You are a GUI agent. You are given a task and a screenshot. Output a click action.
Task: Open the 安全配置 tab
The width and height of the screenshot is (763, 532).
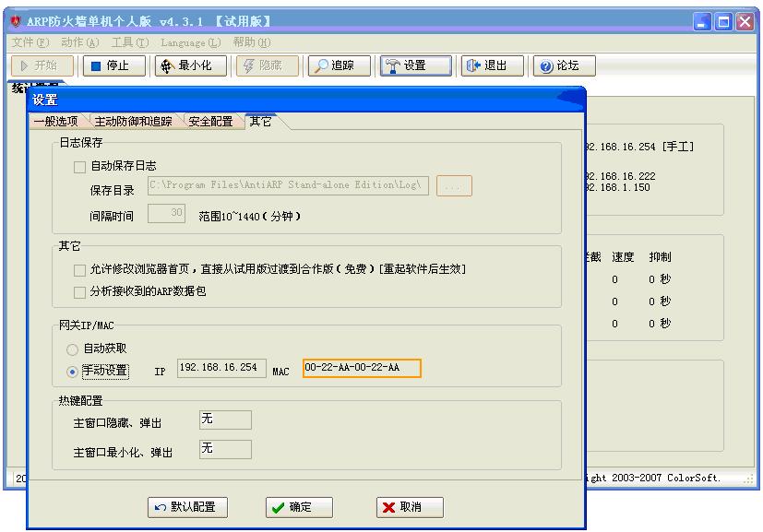click(x=210, y=121)
